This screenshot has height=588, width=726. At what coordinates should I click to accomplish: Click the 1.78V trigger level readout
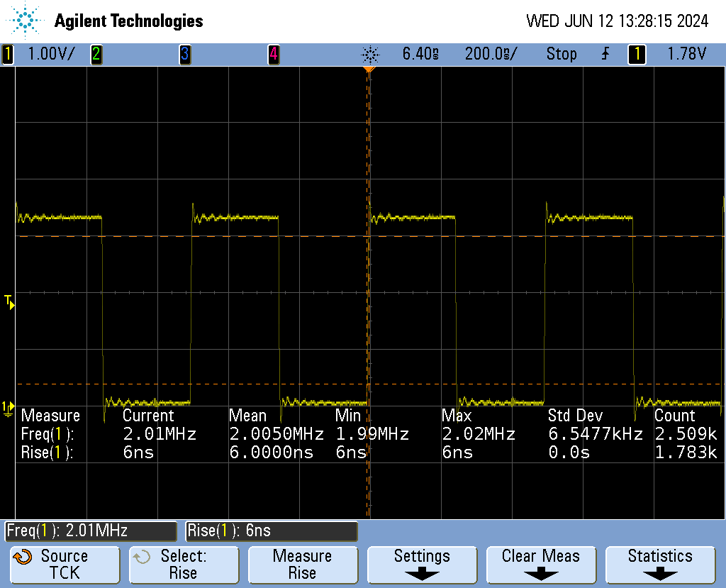[686, 54]
